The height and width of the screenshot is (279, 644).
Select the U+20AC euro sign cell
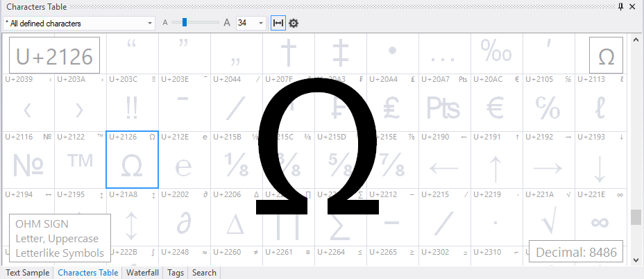pos(497,102)
